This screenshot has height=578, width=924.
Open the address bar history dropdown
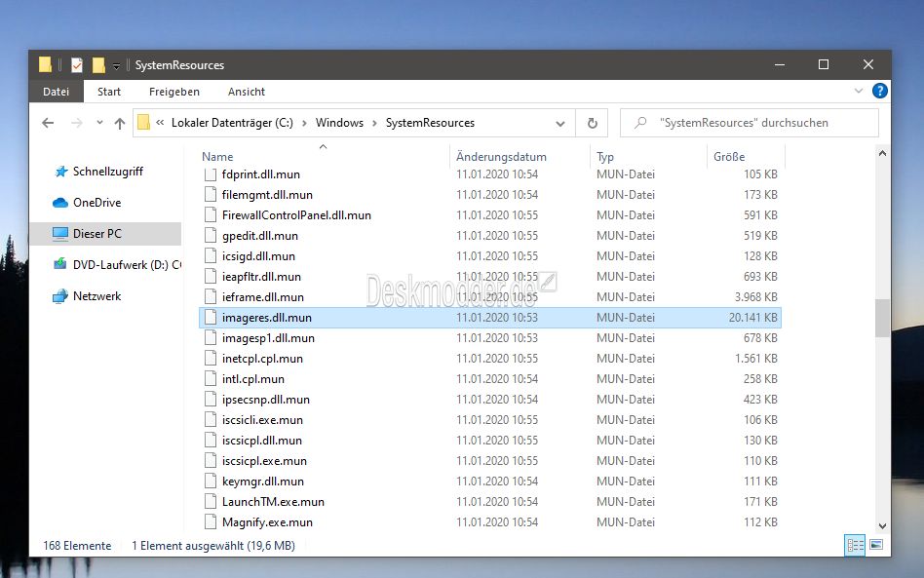pos(559,123)
